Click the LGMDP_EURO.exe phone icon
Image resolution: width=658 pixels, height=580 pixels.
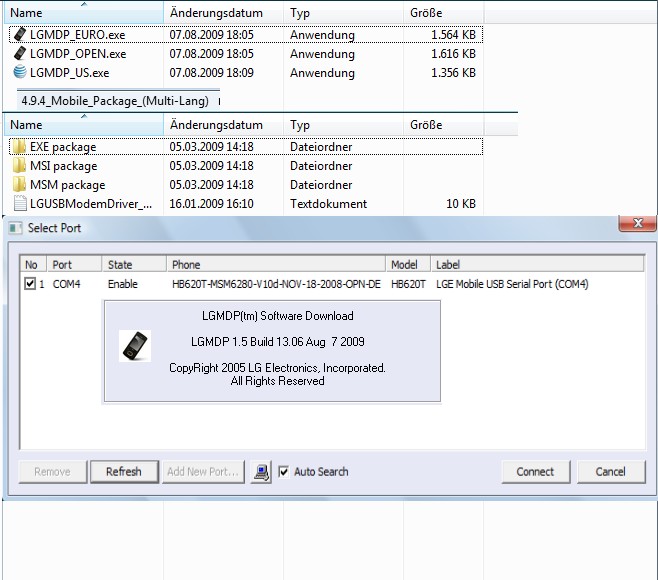click(x=19, y=34)
